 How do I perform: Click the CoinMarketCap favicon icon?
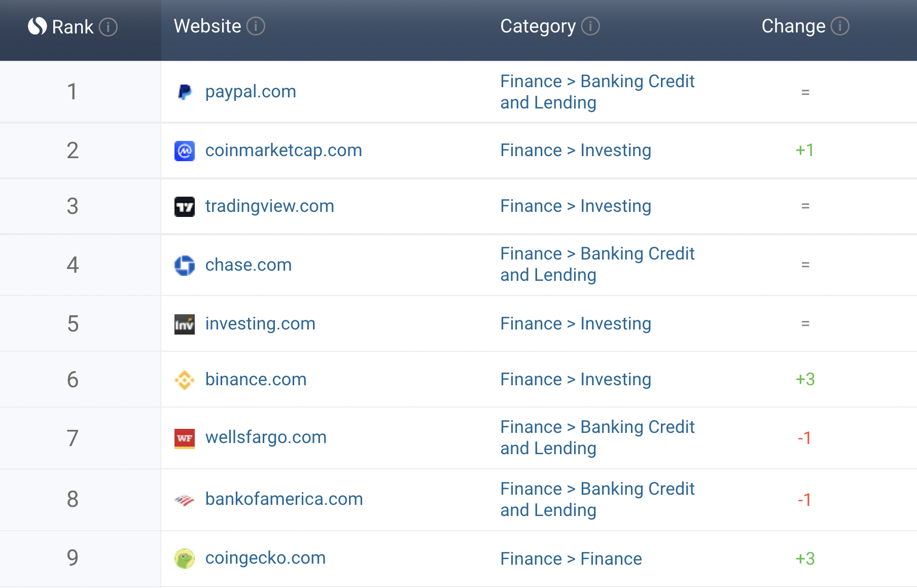185,151
